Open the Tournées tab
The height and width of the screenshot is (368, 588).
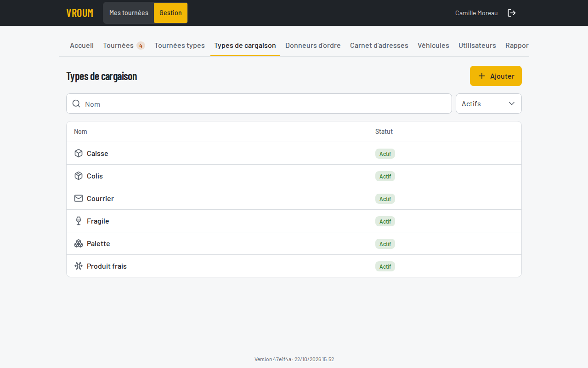click(x=124, y=46)
